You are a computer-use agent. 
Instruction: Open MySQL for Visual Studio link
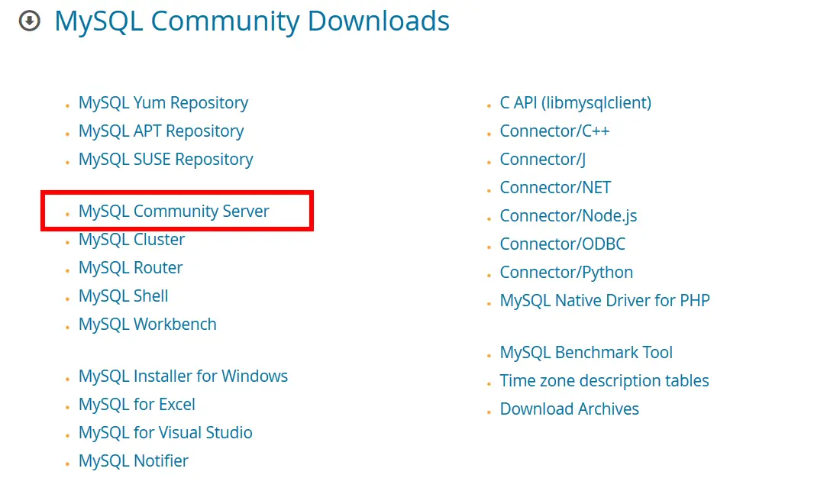[166, 433]
